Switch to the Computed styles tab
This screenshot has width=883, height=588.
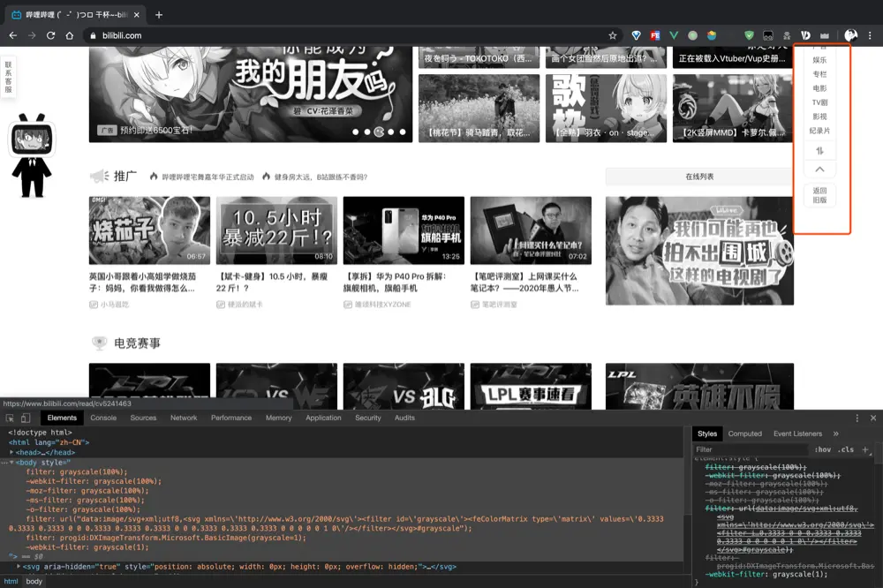pos(744,433)
